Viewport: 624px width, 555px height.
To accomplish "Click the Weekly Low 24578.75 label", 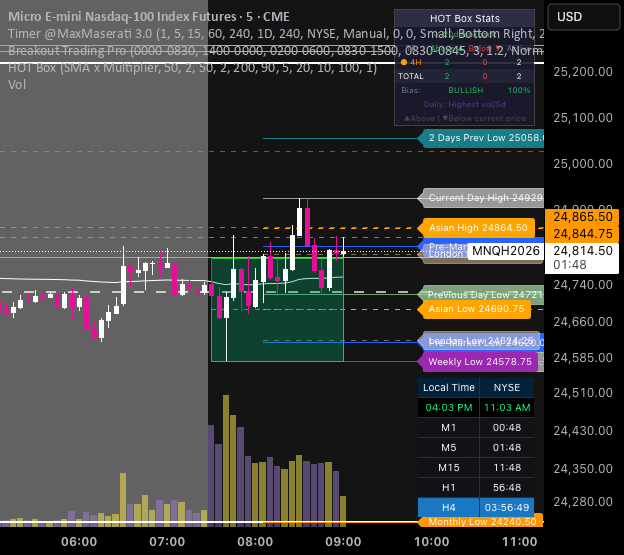I will click(478, 362).
